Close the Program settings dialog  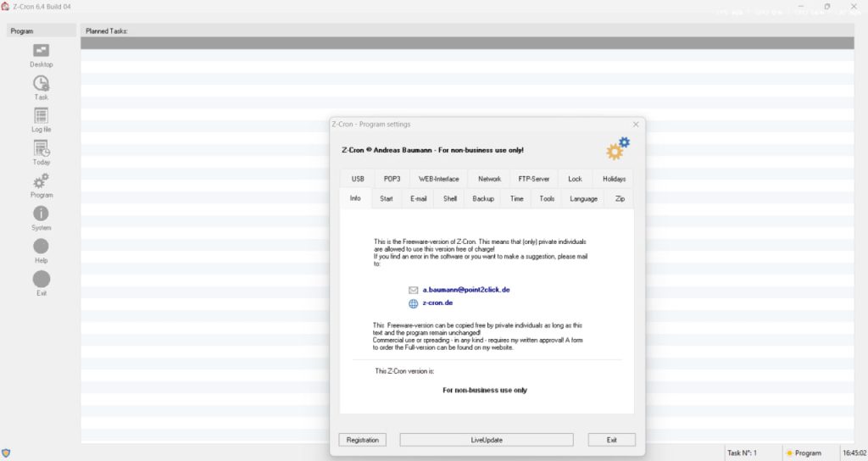click(636, 125)
